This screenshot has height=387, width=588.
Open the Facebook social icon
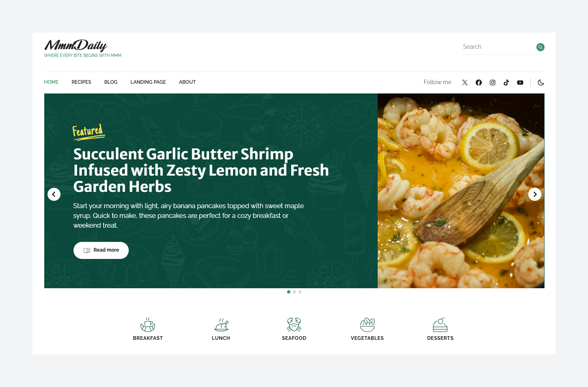point(479,83)
